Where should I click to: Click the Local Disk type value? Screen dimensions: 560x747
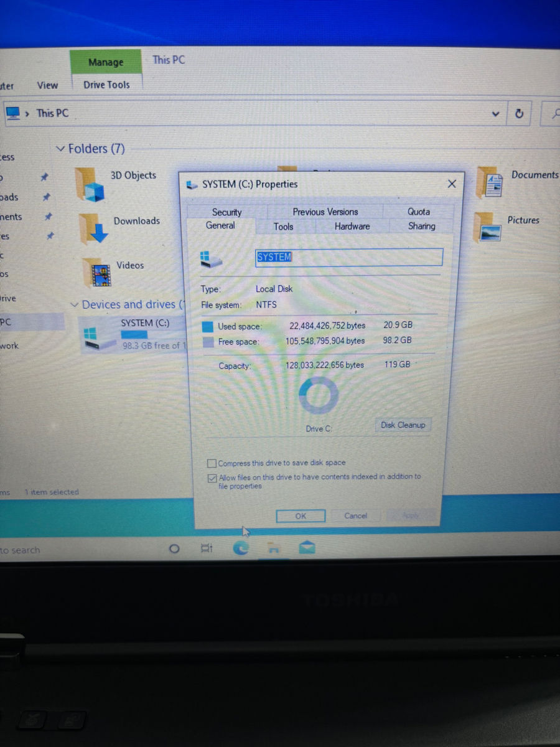274,289
